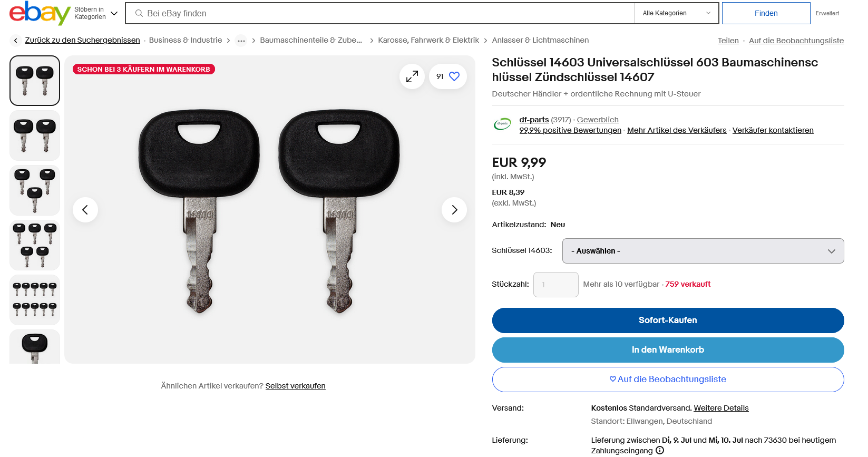
Task: Expand image to full-screen view
Action: tap(412, 77)
